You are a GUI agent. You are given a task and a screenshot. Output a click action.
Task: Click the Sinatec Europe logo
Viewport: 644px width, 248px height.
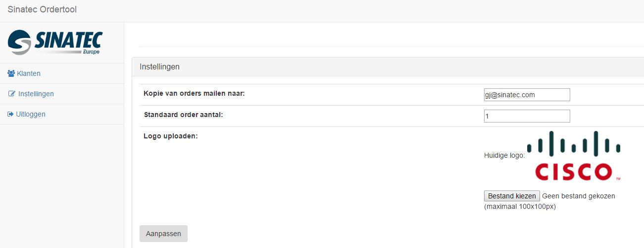(55, 43)
